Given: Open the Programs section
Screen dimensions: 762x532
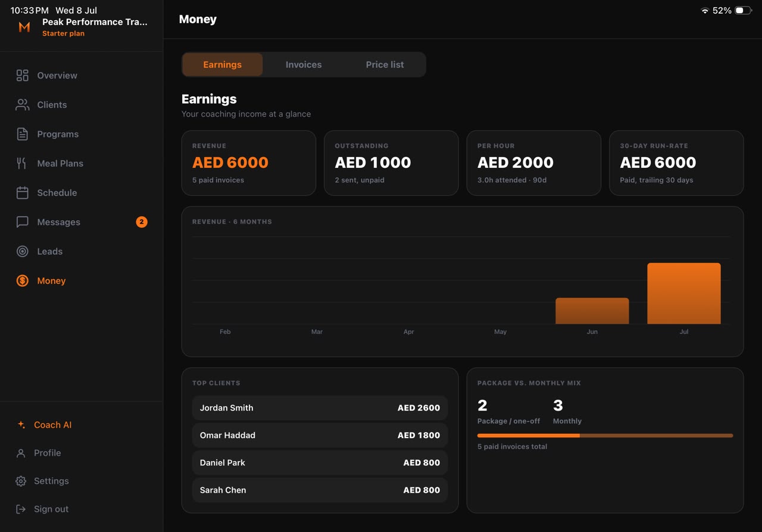Looking at the screenshot, I should click(82, 134).
